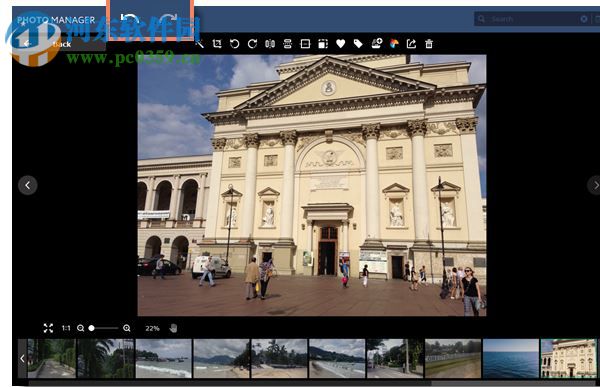This screenshot has height=387, width=600.
Task: Open the beach waves thumbnail
Action: (163, 359)
